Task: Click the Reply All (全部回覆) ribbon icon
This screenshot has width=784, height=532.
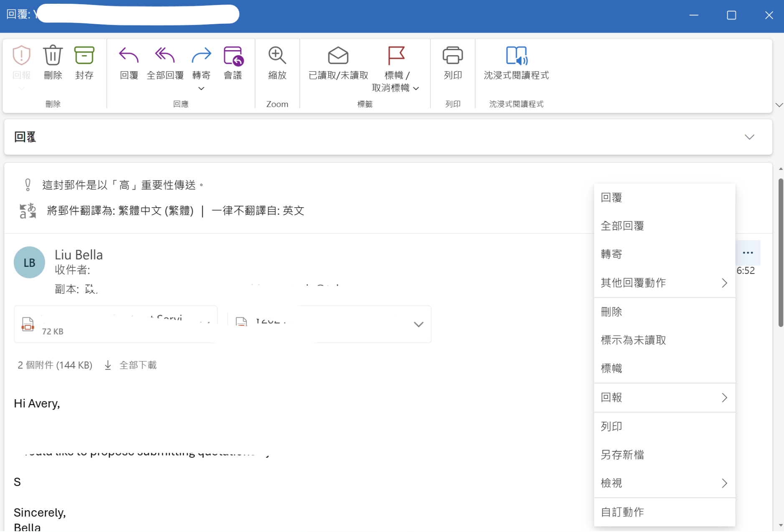Action: (x=165, y=56)
